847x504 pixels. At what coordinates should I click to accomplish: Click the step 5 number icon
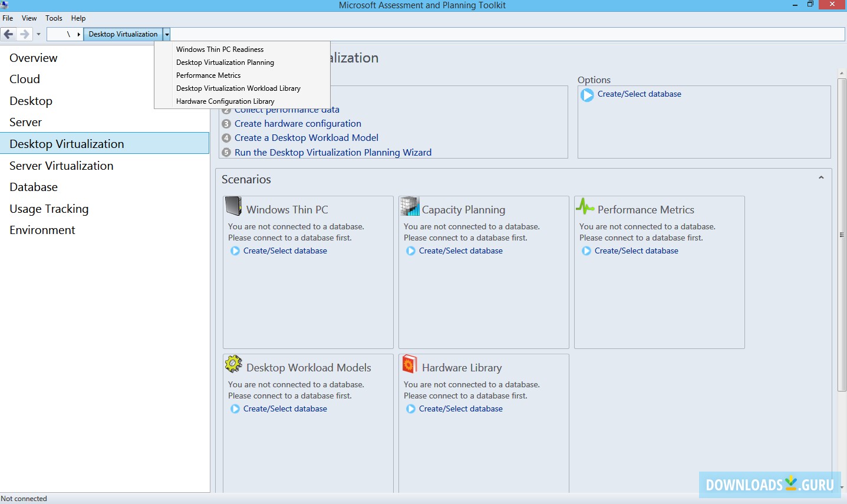click(226, 152)
